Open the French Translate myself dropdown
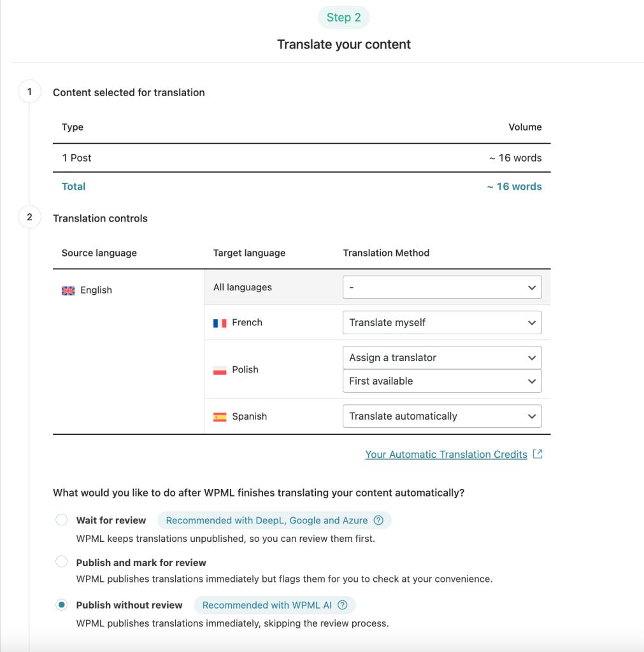This screenshot has height=652, width=644. point(442,323)
